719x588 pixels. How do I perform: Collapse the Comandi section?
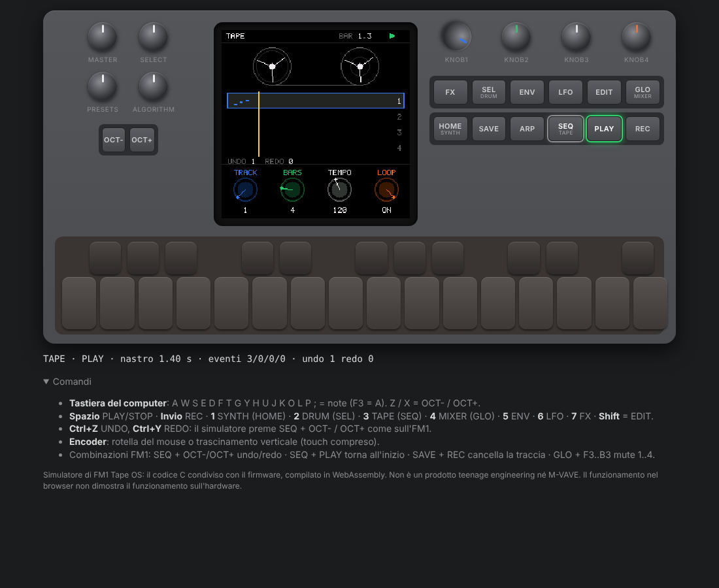coord(67,382)
